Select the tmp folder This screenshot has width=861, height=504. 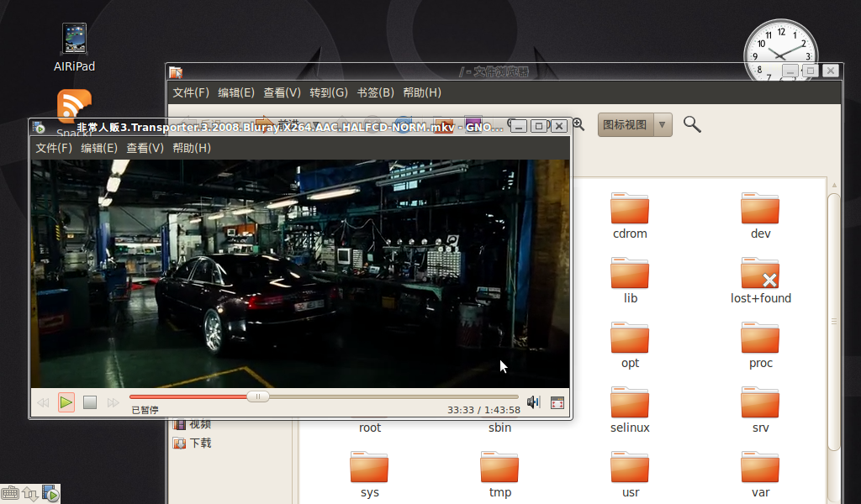pos(499,475)
